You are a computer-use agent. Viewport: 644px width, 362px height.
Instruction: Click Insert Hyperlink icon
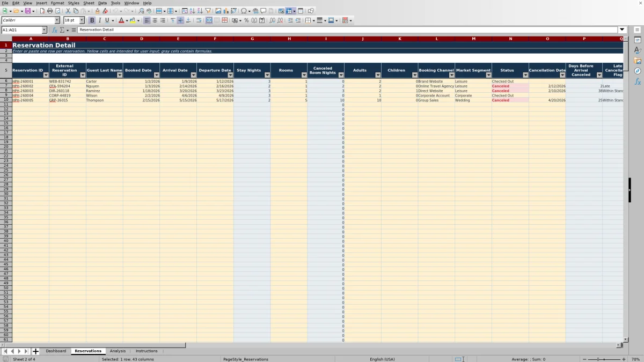255,11
